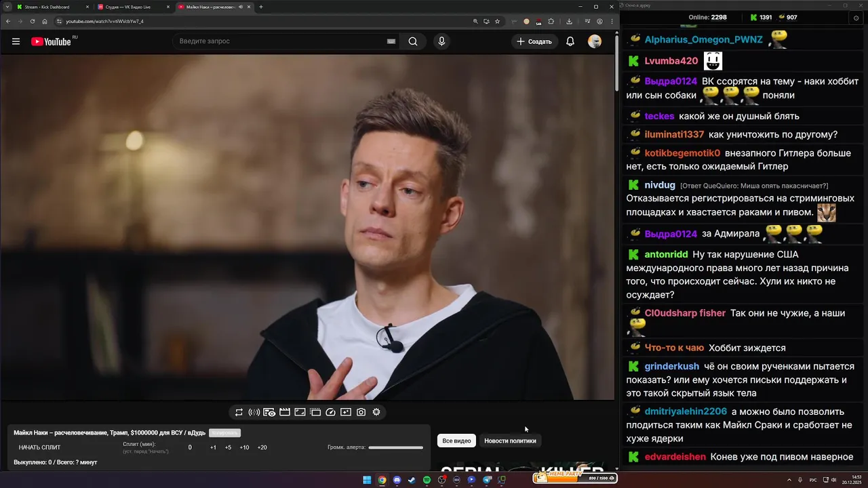868x488 pixels.
Task: Open Spotify from the taskbar
Action: point(427,480)
